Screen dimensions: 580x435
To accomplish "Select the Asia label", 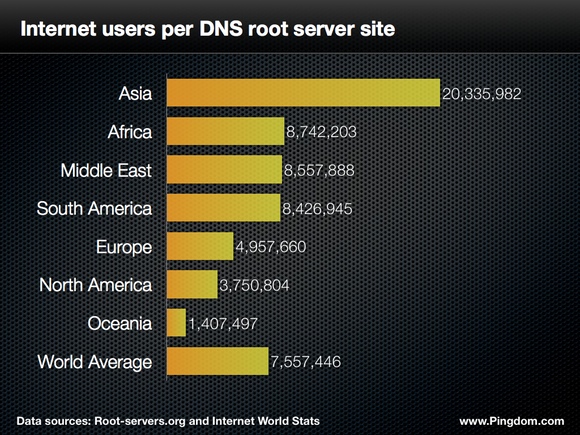I will pos(135,93).
